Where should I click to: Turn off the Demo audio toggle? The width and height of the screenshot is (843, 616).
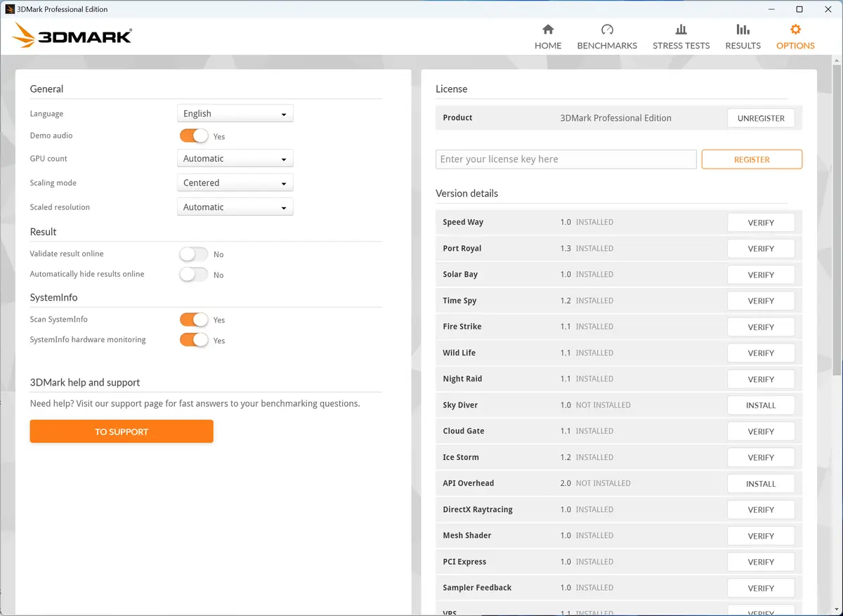coord(194,136)
